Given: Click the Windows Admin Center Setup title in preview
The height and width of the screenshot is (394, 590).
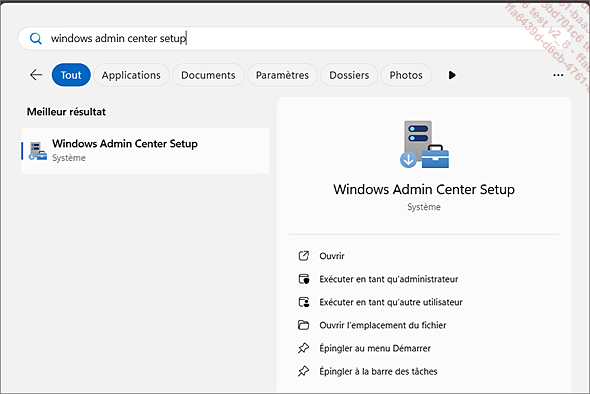Looking at the screenshot, I should [x=424, y=189].
